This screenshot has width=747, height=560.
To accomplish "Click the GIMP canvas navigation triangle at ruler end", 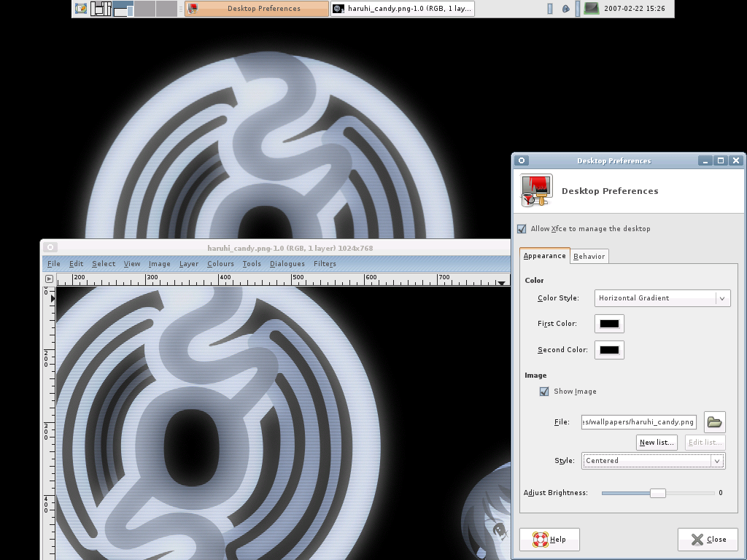I will (501, 282).
